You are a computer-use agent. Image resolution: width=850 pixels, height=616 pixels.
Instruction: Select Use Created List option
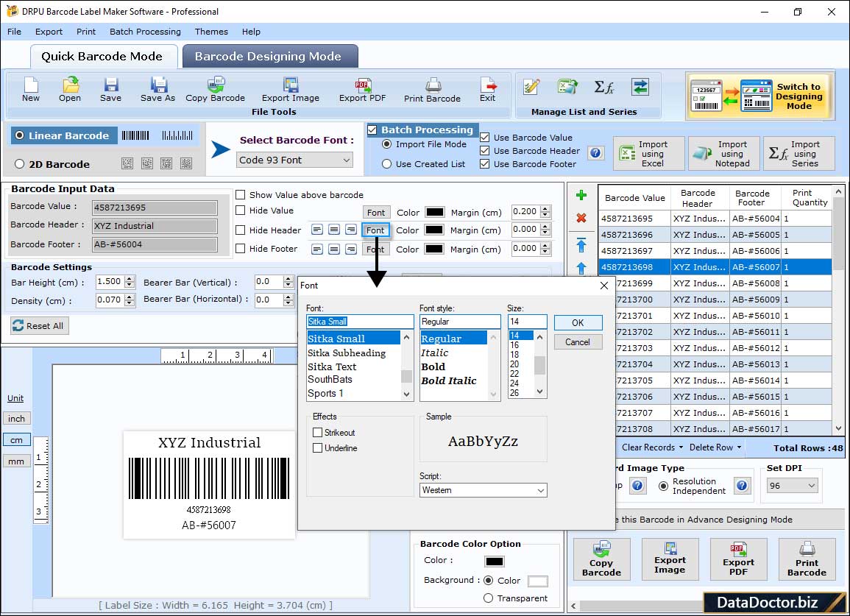[386, 164]
